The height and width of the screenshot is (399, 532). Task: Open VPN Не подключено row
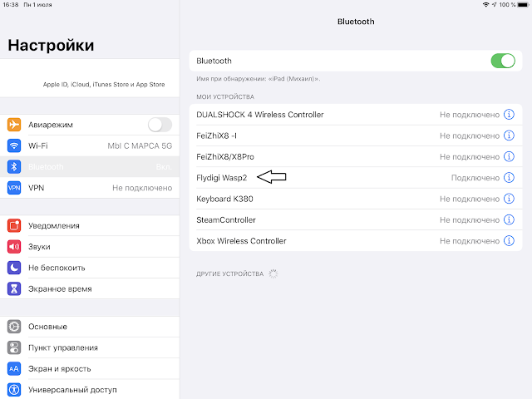coord(90,188)
